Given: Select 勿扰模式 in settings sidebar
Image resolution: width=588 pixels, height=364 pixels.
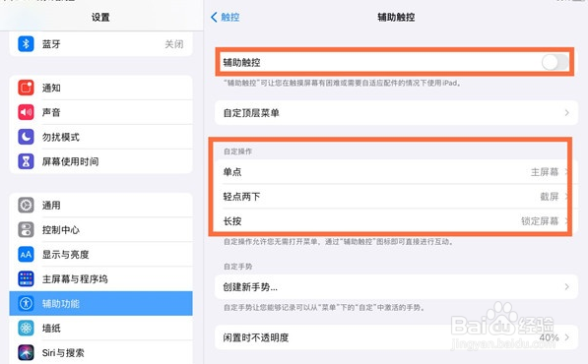Looking at the screenshot, I should pos(100,137).
